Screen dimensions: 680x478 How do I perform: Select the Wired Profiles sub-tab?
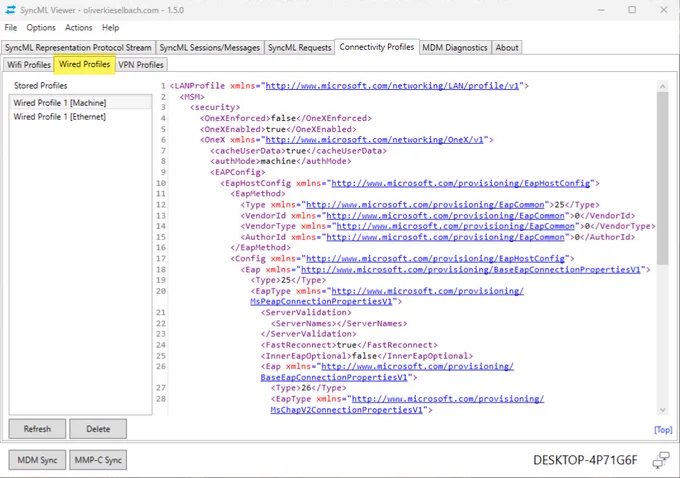84,65
